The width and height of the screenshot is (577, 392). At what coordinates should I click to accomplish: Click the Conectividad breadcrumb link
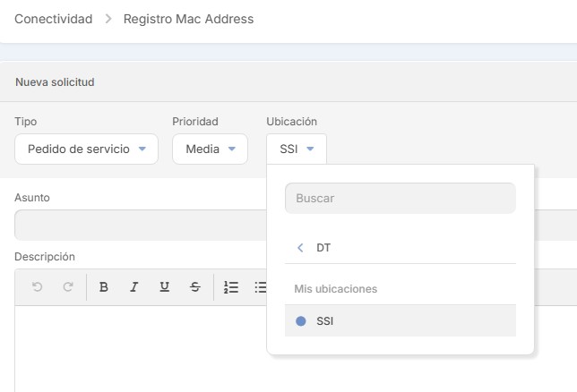54,19
